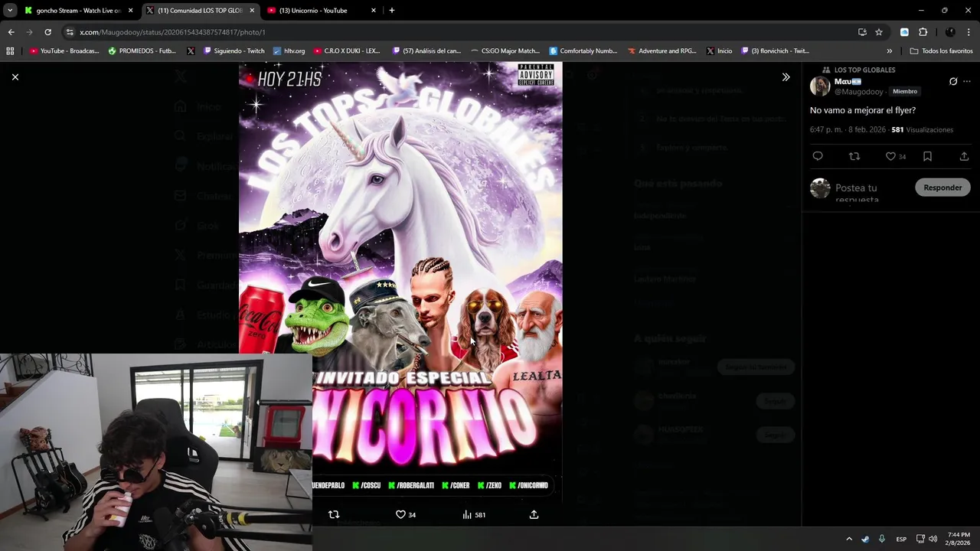Open the Adventure and RPG... bookmark
Image resolution: width=980 pixels, height=551 pixels.
point(662,51)
